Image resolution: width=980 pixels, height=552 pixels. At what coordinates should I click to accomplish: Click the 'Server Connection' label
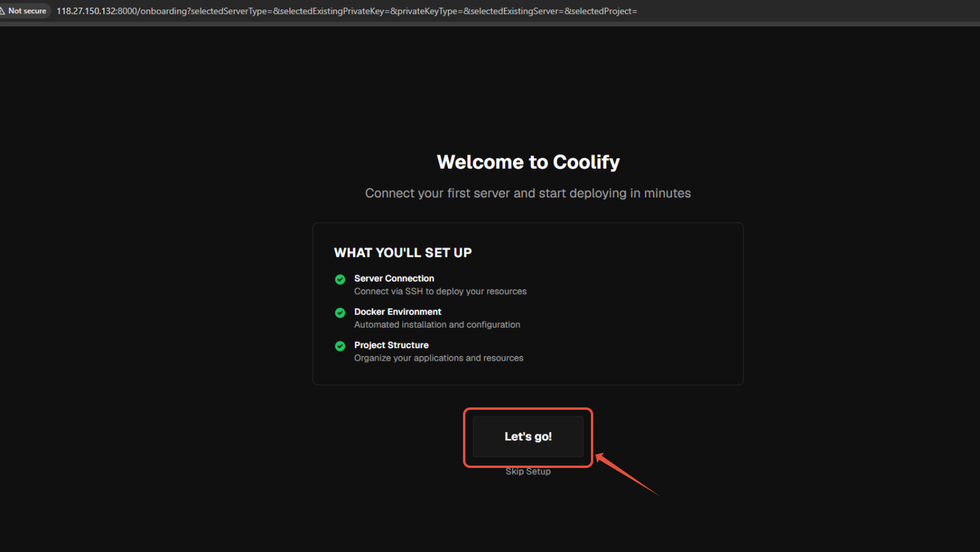pos(394,278)
